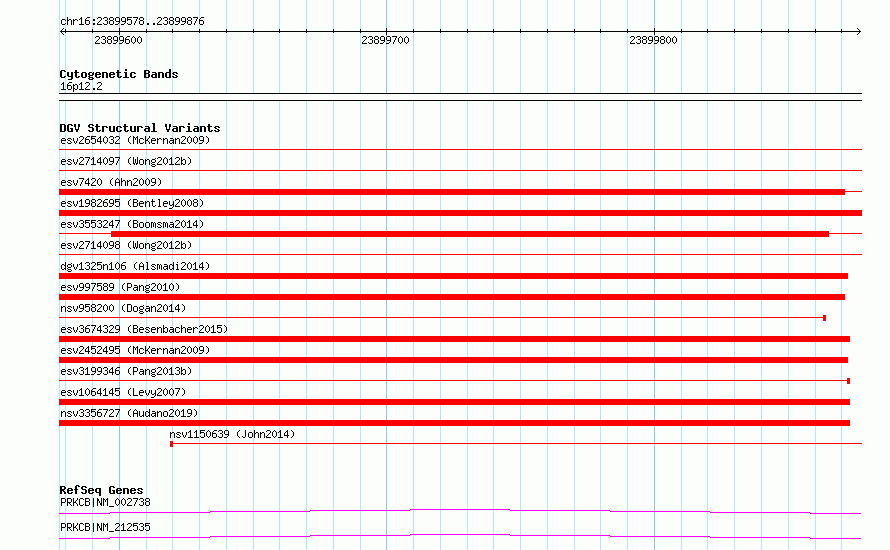Select variant esv2654032 (McKernan2009)
890x550 pixels.
(x=135, y=140)
